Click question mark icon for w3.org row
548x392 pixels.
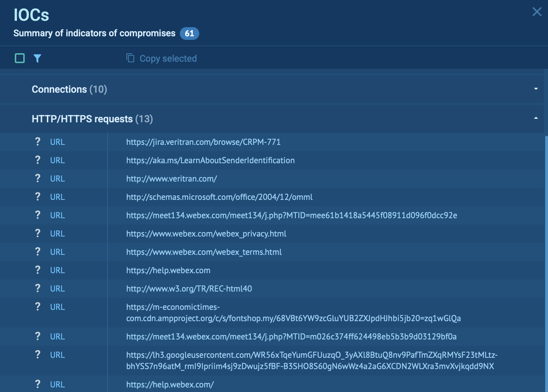pyautogui.click(x=38, y=288)
